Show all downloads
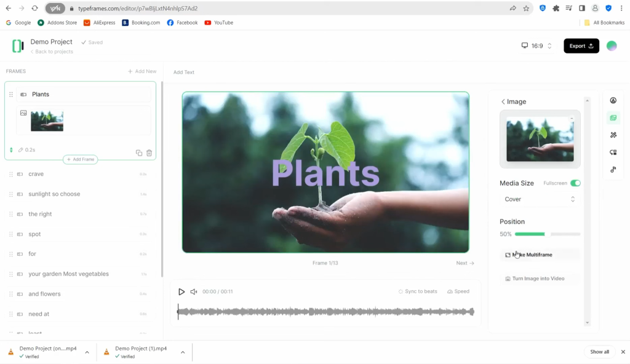 599,352
